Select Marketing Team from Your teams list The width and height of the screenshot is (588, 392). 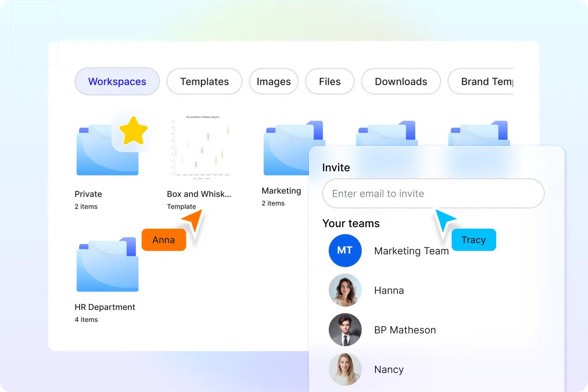pos(411,251)
